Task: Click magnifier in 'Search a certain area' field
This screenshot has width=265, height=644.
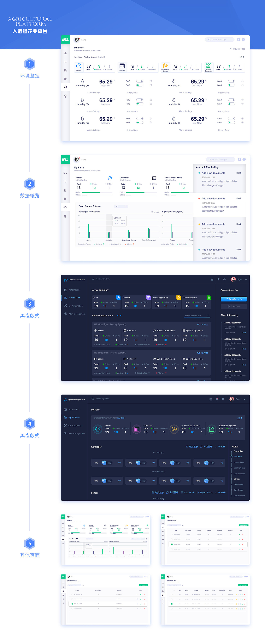Action: [208, 316]
